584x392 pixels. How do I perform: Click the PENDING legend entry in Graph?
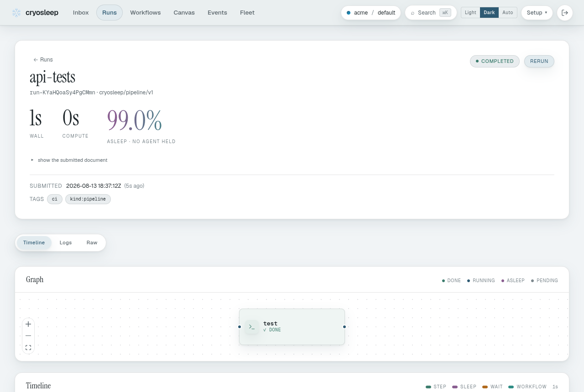pos(544,281)
